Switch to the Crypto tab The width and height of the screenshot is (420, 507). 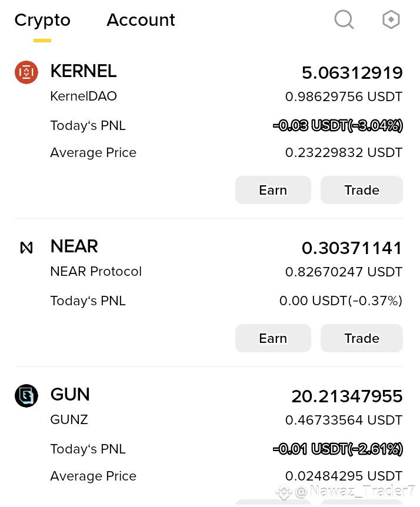pyautogui.click(x=42, y=21)
